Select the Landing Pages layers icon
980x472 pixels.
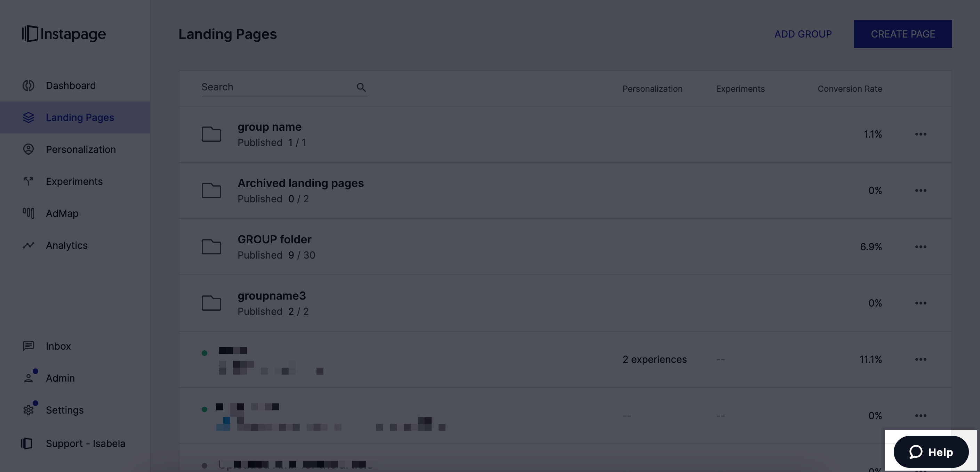[x=29, y=117]
